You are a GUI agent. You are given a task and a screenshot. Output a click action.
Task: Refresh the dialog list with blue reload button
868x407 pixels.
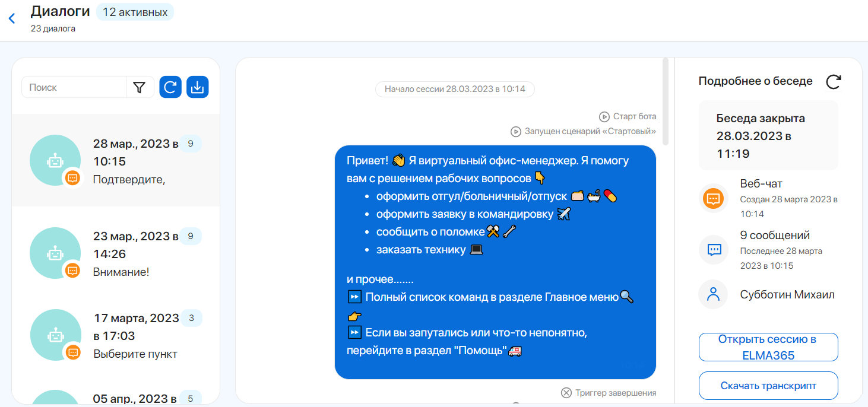tap(170, 87)
